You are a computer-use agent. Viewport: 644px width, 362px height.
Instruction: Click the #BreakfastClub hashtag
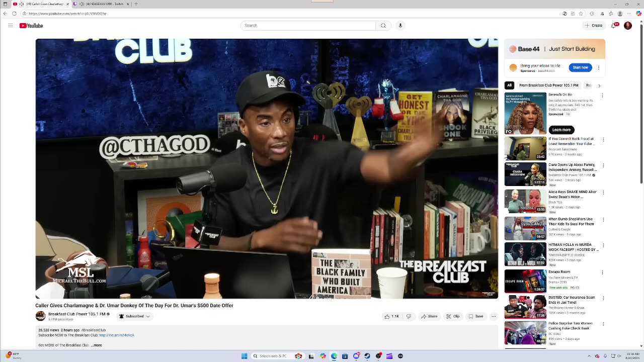click(94, 330)
